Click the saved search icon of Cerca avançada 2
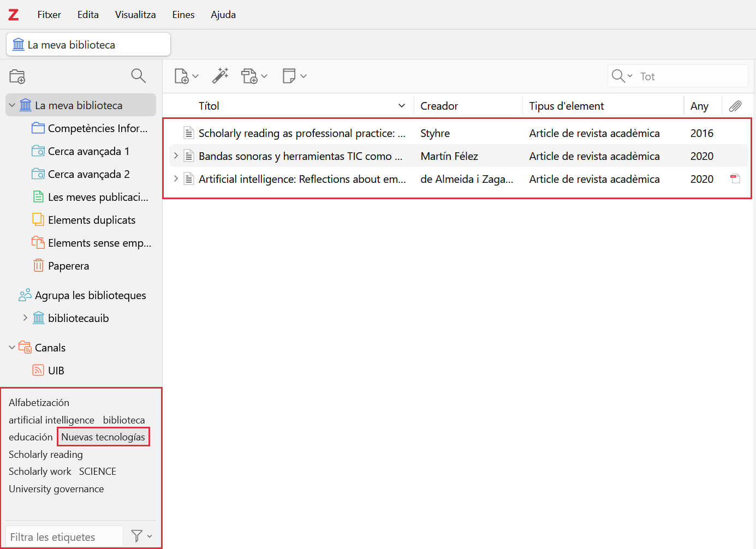The height and width of the screenshot is (549, 756). pyautogui.click(x=38, y=174)
